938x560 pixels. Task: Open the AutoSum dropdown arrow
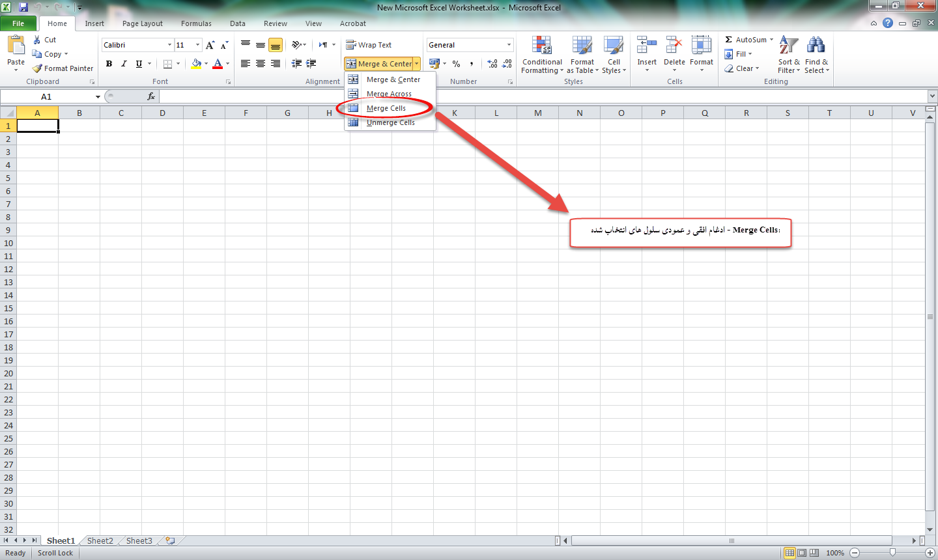pyautogui.click(x=772, y=40)
